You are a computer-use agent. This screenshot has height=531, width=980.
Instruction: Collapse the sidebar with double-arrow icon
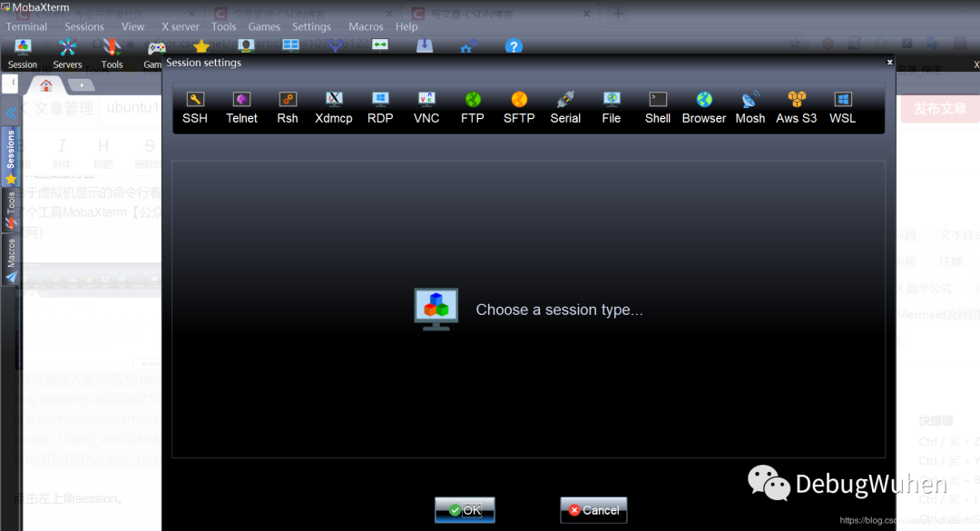[11, 113]
